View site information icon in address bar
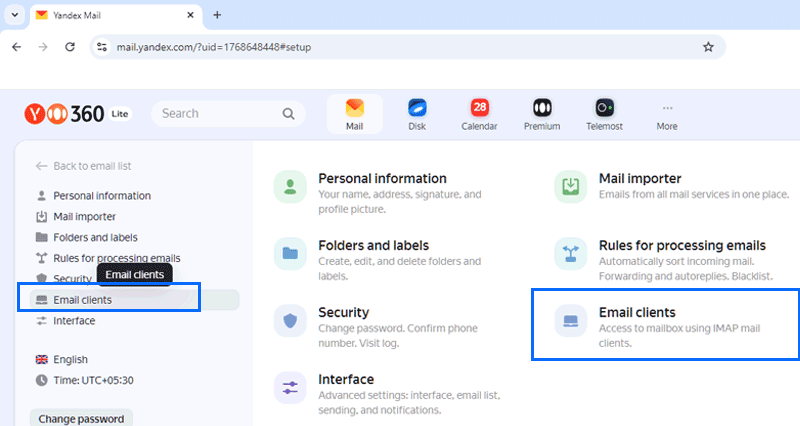The height and width of the screenshot is (426, 800). pyautogui.click(x=102, y=47)
